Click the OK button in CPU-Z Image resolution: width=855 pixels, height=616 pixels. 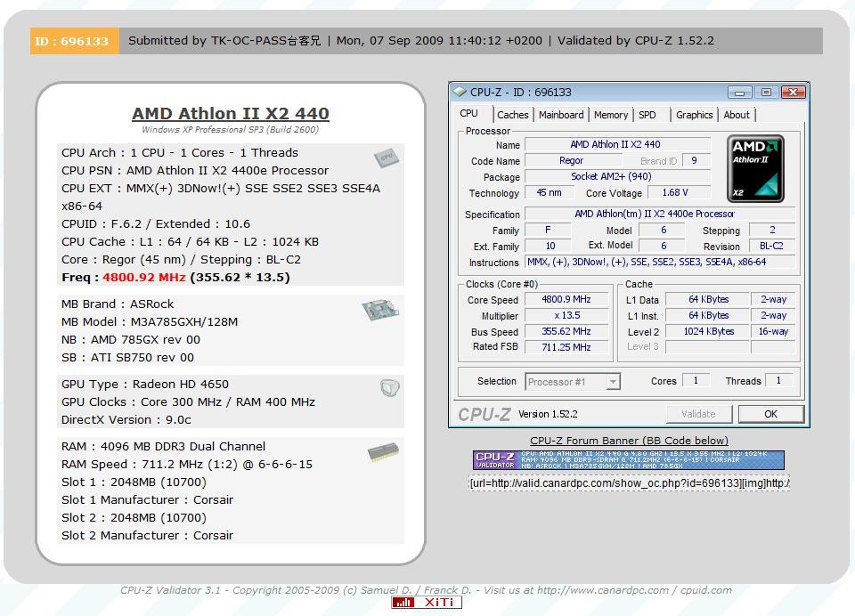[770, 414]
